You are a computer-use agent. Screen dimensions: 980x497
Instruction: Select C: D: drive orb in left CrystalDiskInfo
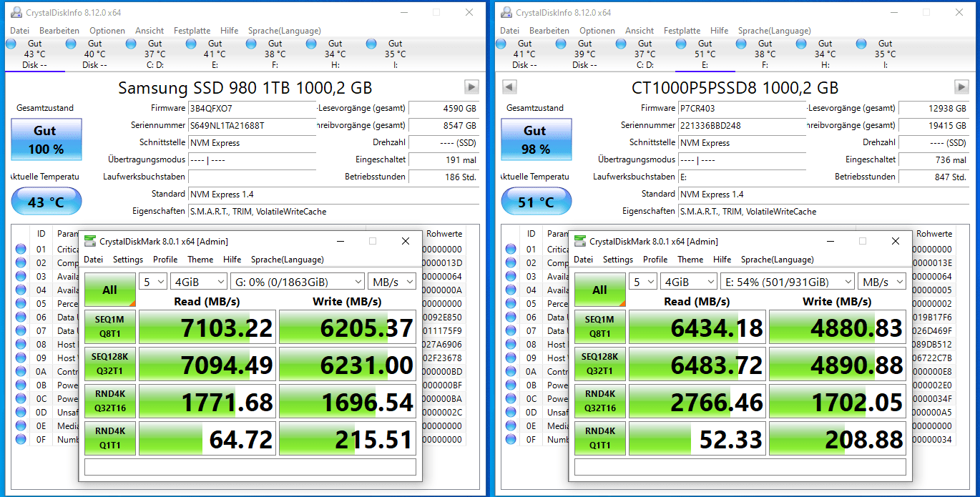click(x=131, y=44)
